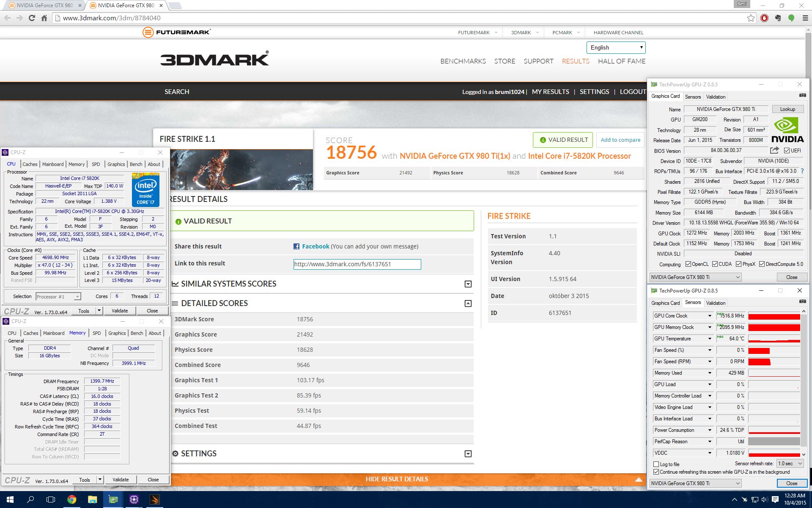This screenshot has width=812, height=508.
Task: Click the browser back arrow
Action: pos(7,18)
